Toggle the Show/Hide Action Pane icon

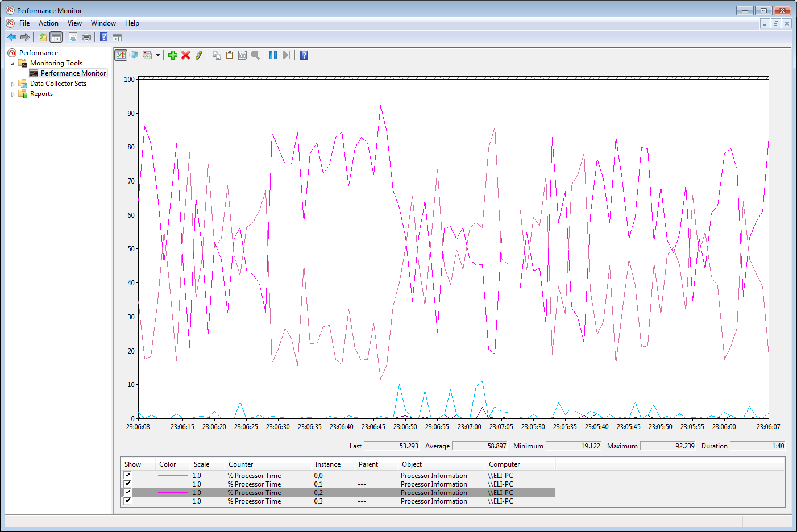coord(117,38)
